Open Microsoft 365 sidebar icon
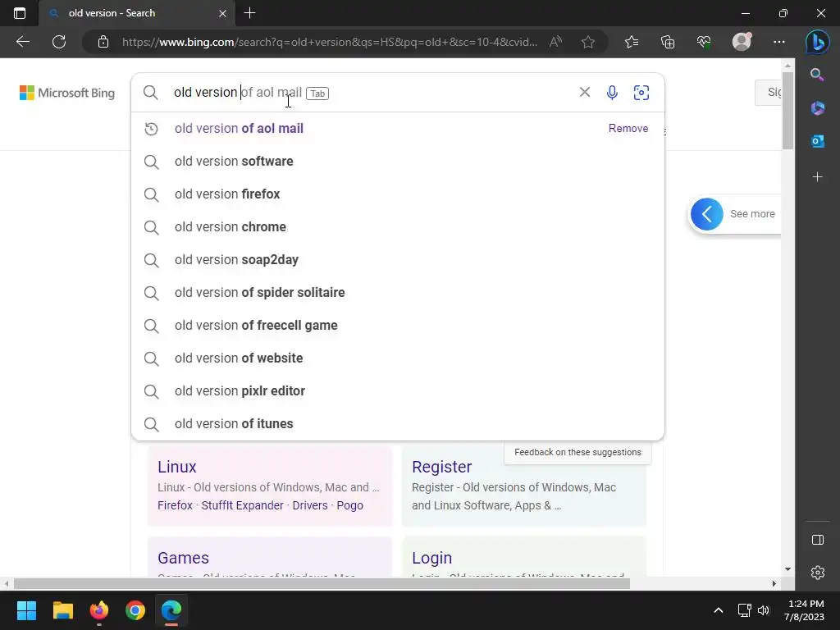The height and width of the screenshot is (630, 840). tap(818, 107)
